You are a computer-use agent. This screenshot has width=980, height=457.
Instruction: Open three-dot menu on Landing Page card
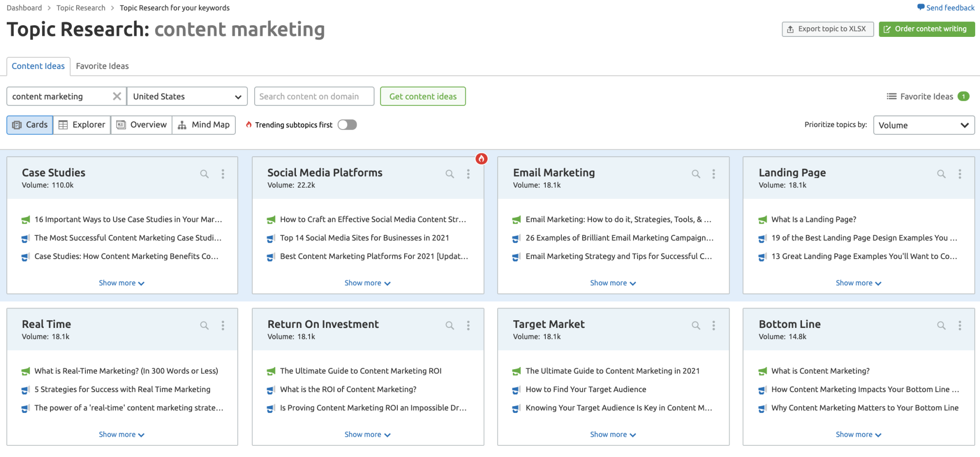[x=960, y=174]
